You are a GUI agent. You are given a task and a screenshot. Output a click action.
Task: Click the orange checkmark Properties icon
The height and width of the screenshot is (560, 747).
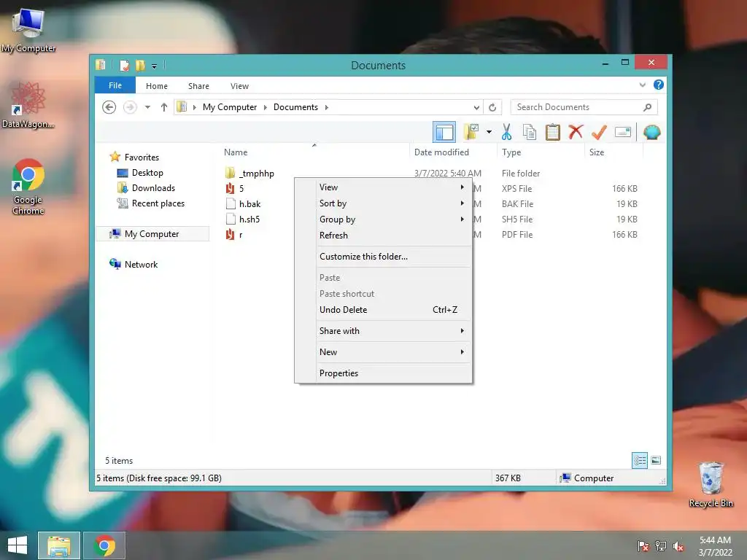(599, 132)
